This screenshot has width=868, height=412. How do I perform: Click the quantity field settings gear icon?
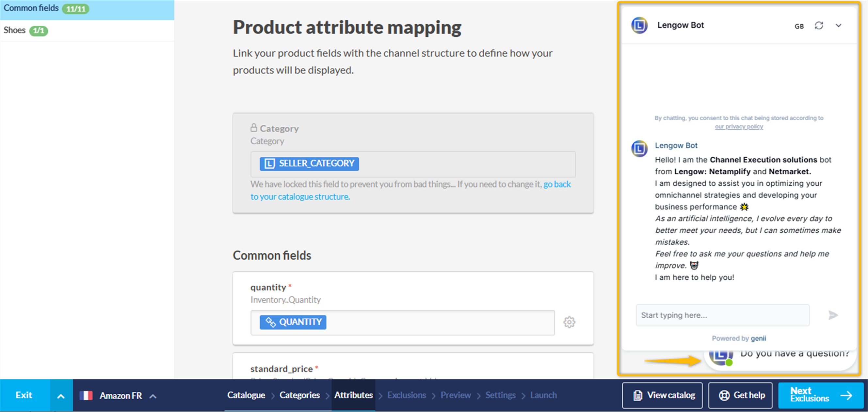click(x=569, y=322)
